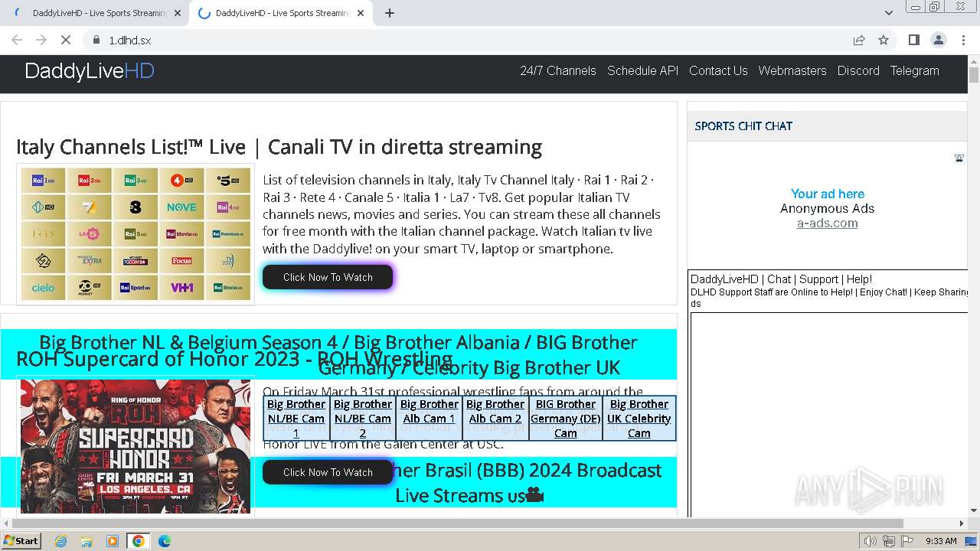The width and height of the screenshot is (980, 551).
Task: Click the forward navigation arrow
Action: [41, 40]
